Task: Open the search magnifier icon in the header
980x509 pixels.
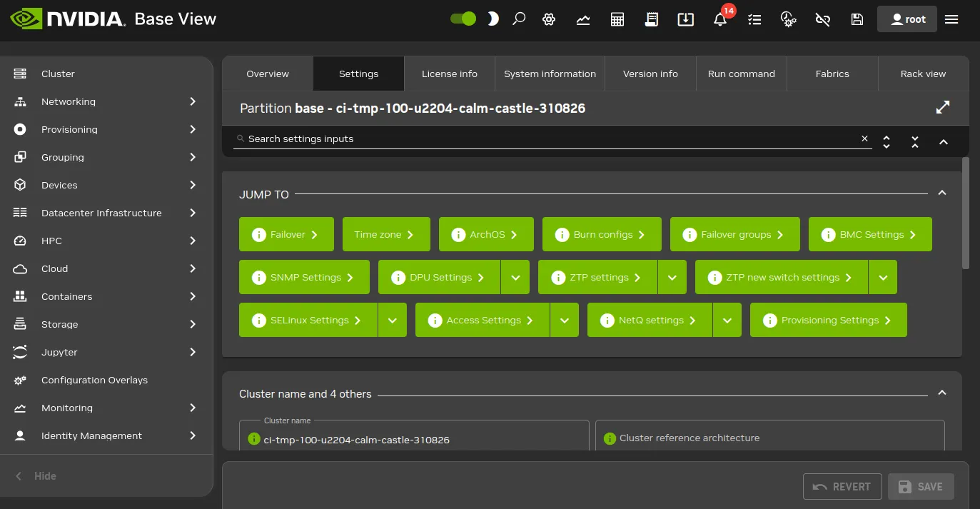Action: [519, 19]
